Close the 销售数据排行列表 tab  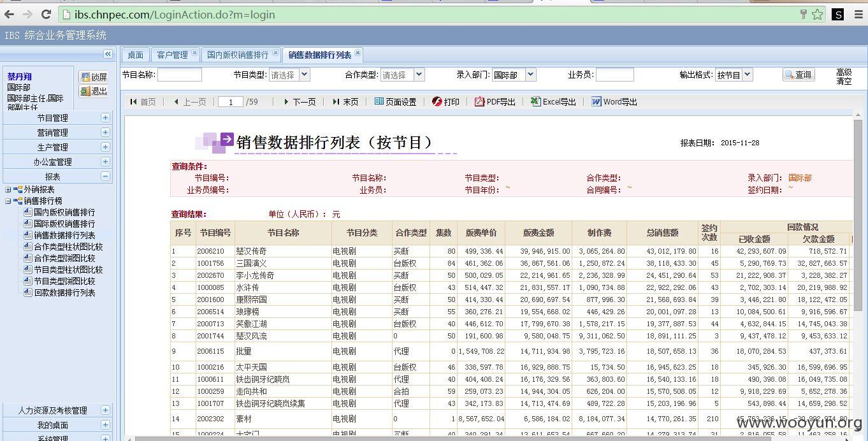(358, 53)
